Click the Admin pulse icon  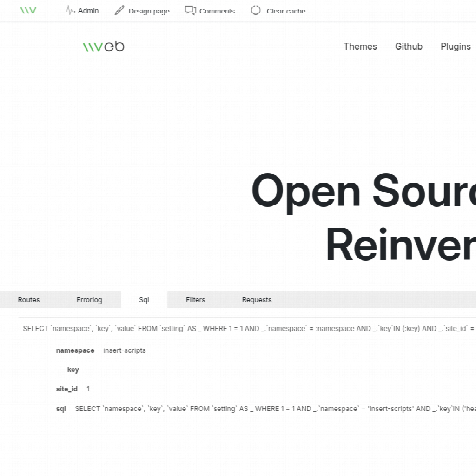pos(70,10)
